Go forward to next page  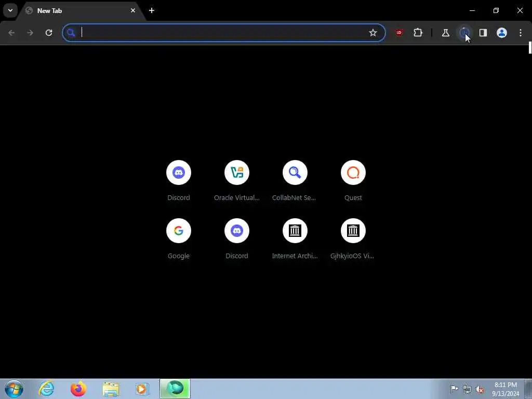(x=30, y=33)
